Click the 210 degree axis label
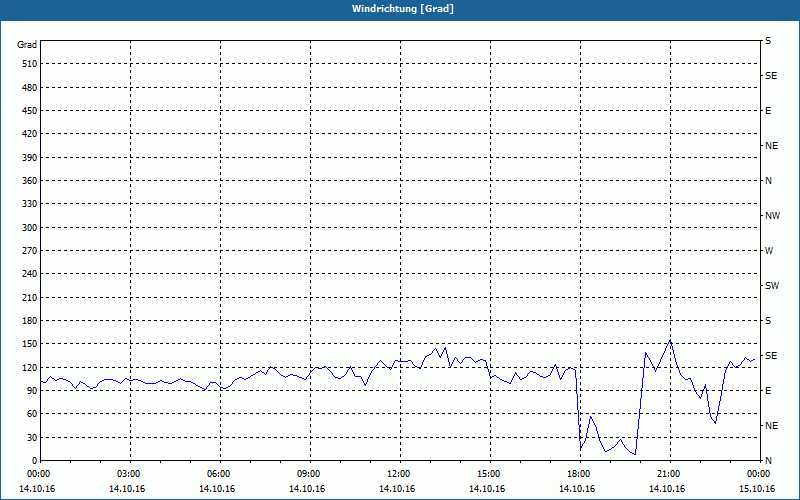The image size is (800, 500). point(30,297)
